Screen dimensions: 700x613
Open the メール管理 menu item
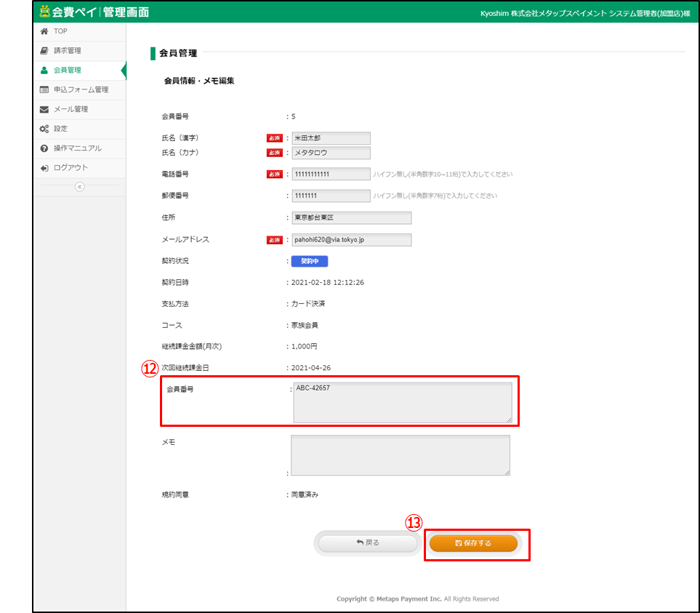(x=71, y=110)
